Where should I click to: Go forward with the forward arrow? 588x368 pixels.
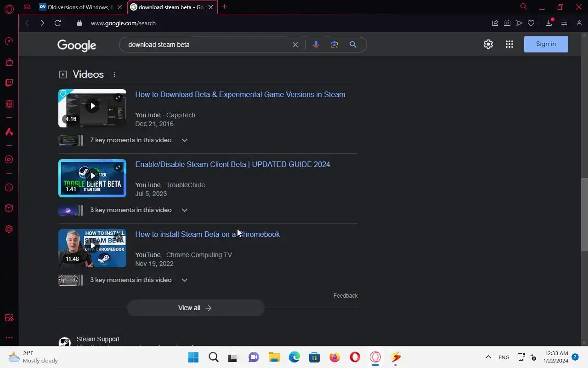[42, 23]
